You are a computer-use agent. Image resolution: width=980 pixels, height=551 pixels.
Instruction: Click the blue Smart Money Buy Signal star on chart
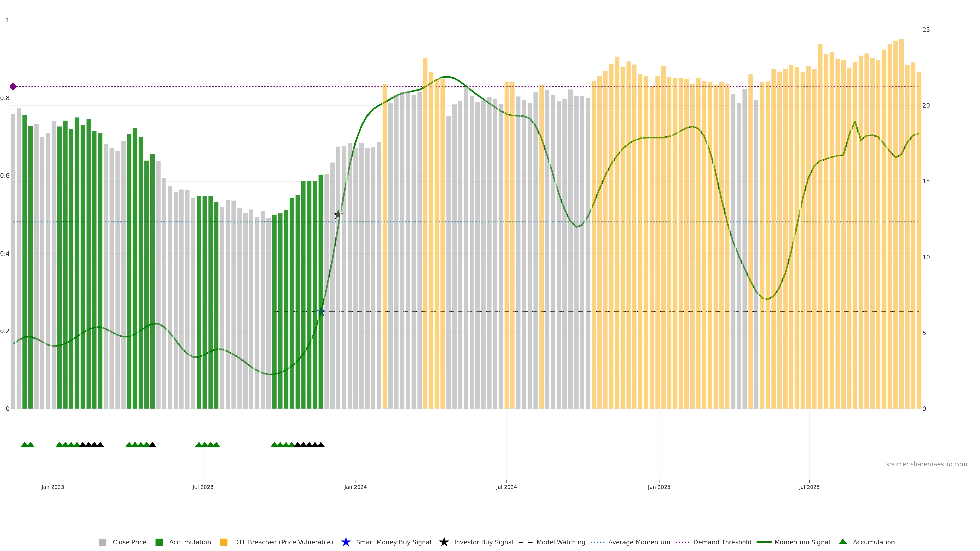[321, 312]
